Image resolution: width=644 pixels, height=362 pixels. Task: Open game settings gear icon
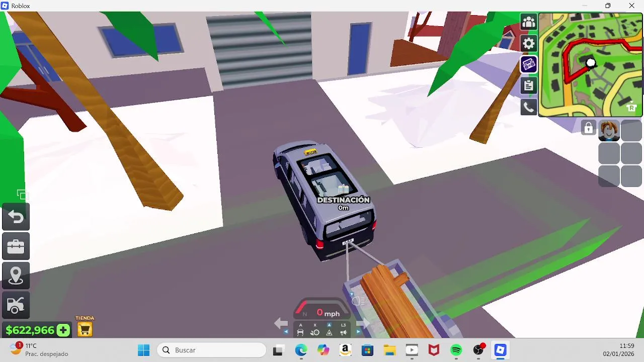pyautogui.click(x=528, y=43)
